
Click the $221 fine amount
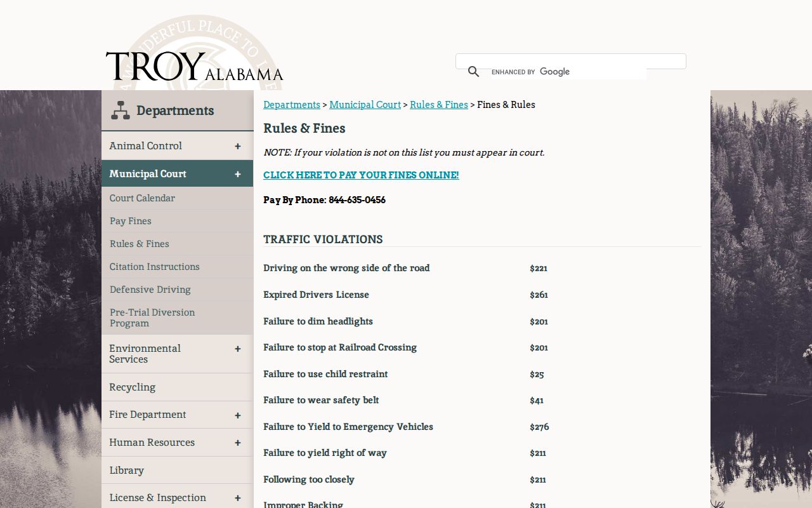(539, 269)
